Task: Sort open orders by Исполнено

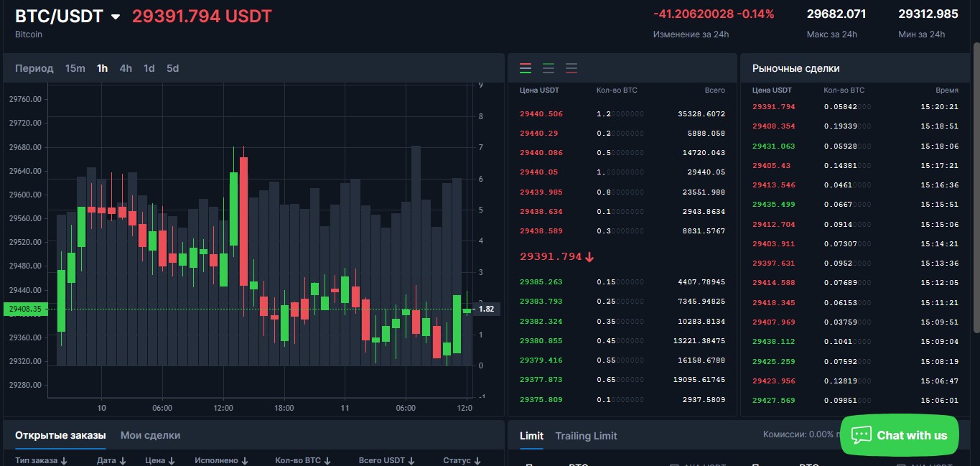Action: (x=220, y=460)
